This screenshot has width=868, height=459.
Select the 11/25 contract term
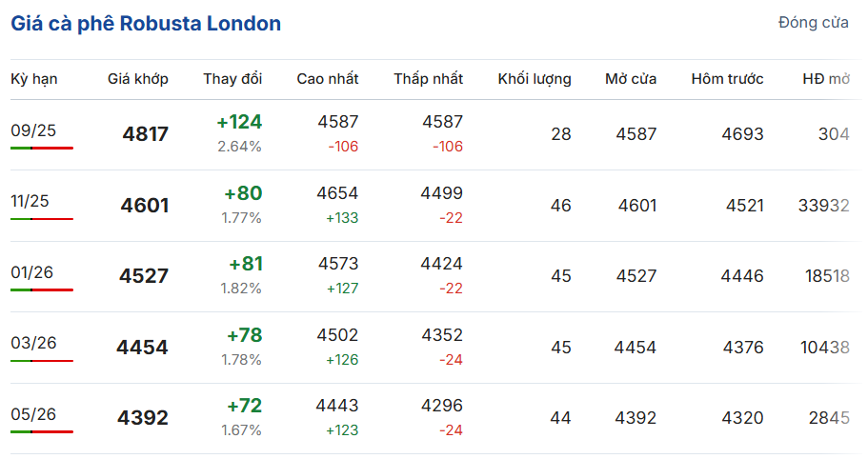30,201
